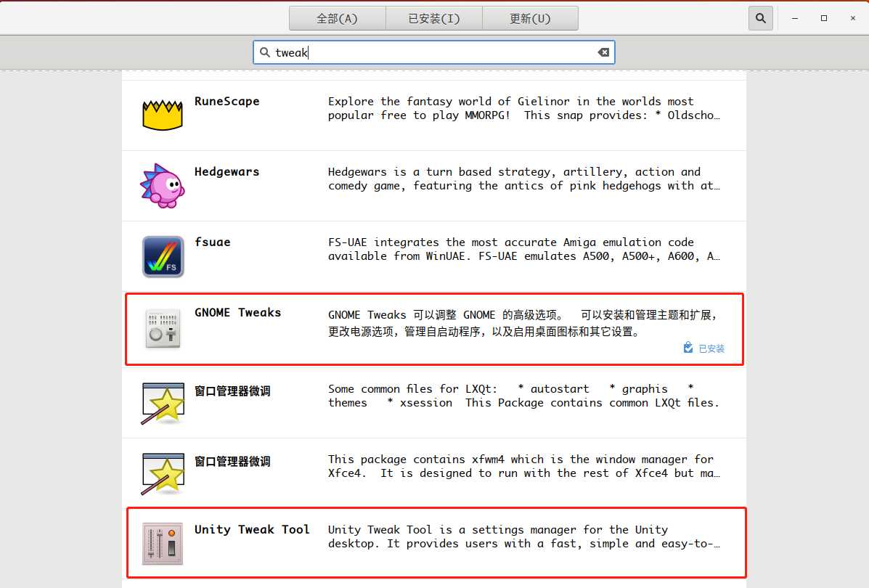Switch to the 更新(U) tab

[531, 18]
